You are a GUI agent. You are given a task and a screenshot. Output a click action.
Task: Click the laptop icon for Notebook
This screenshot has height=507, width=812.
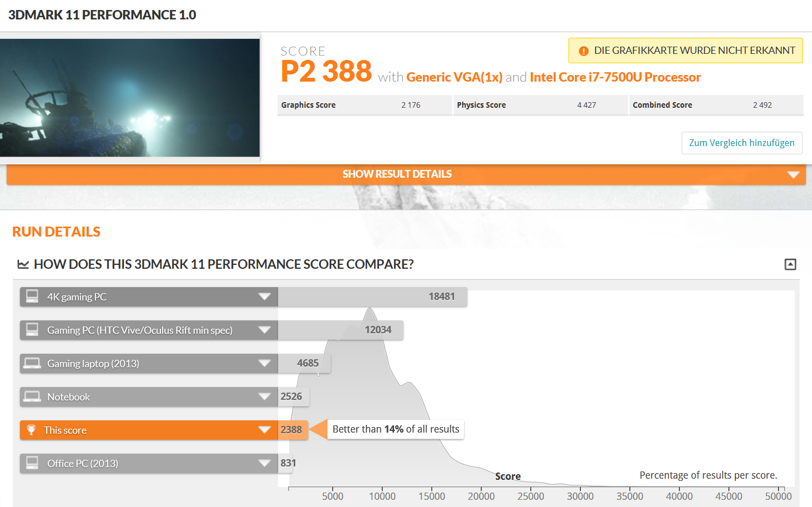(32, 396)
